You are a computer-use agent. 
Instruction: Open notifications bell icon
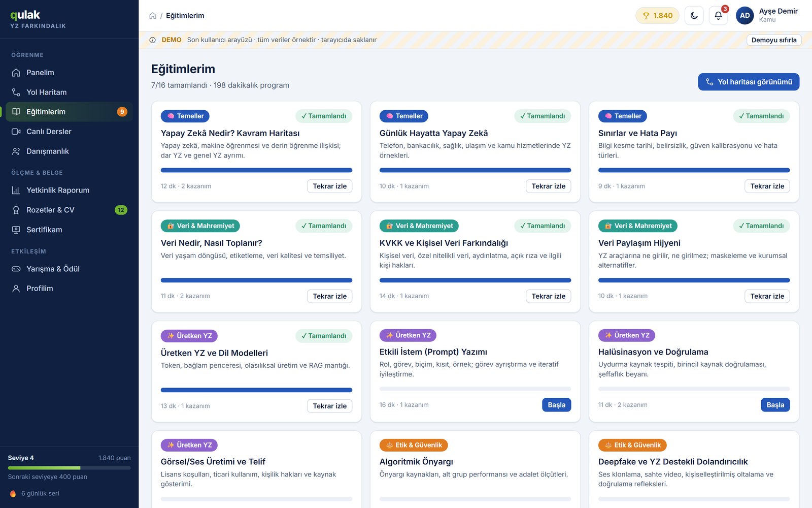[718, 15]
